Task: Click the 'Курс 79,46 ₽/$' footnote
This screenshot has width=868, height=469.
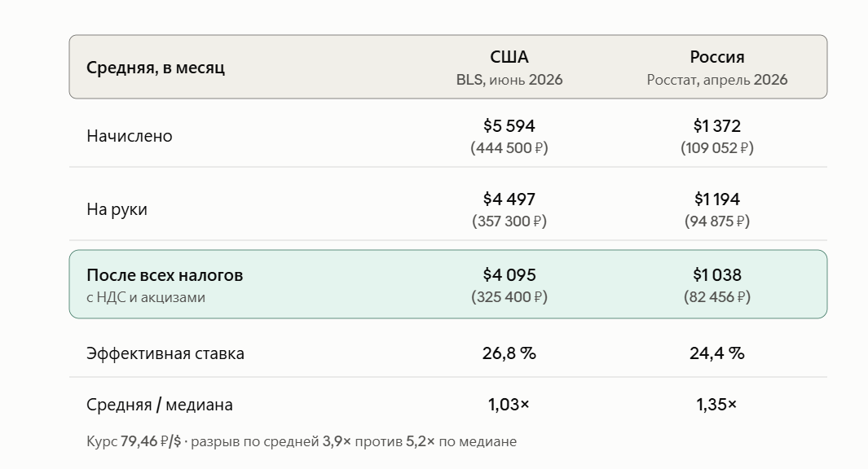Action: tap(134, 441)
